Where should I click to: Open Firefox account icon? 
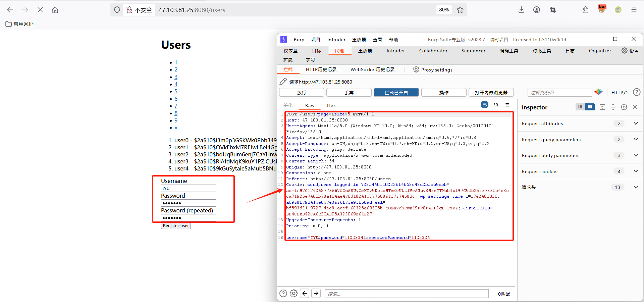pos(537,10)
